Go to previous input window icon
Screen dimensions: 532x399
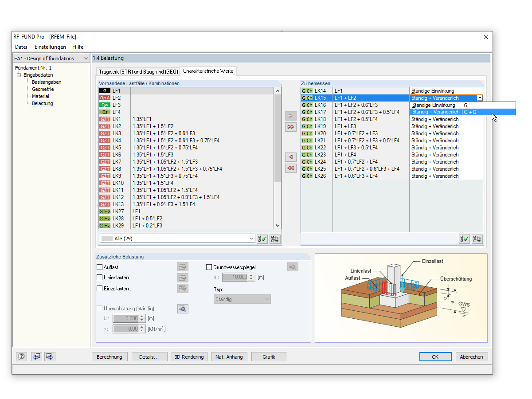point(36,356)
